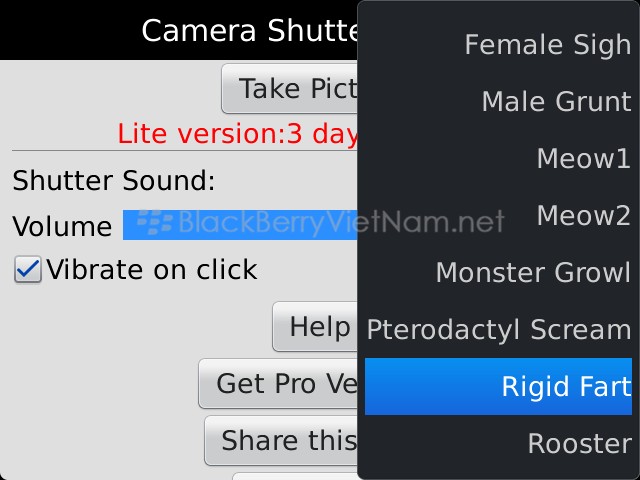This screenshot has height=480, width=640.
Task: Click the Camera Shutter title bar
Action: (248, 31)
